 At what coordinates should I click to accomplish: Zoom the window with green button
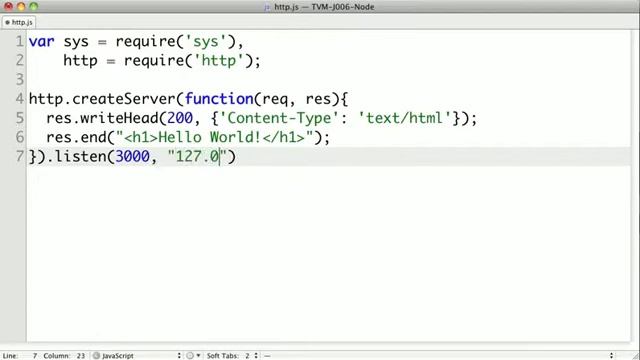(x=33, y=7)
